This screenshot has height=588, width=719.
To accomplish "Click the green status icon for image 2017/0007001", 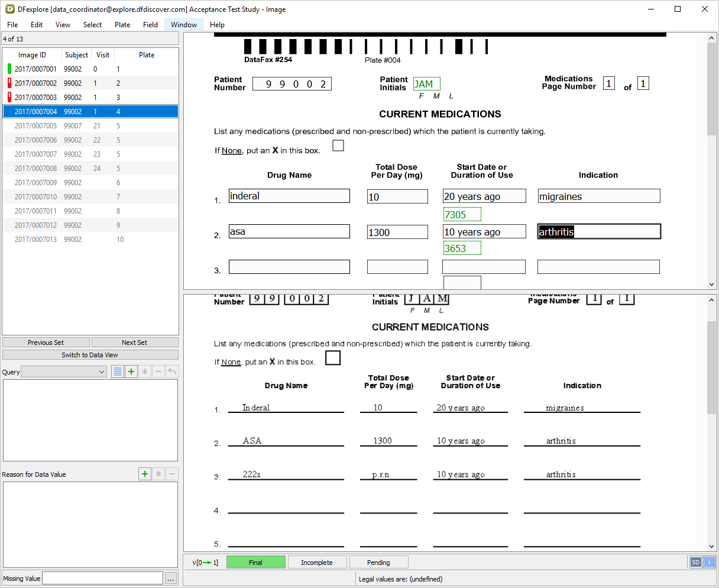I will 9,69.
